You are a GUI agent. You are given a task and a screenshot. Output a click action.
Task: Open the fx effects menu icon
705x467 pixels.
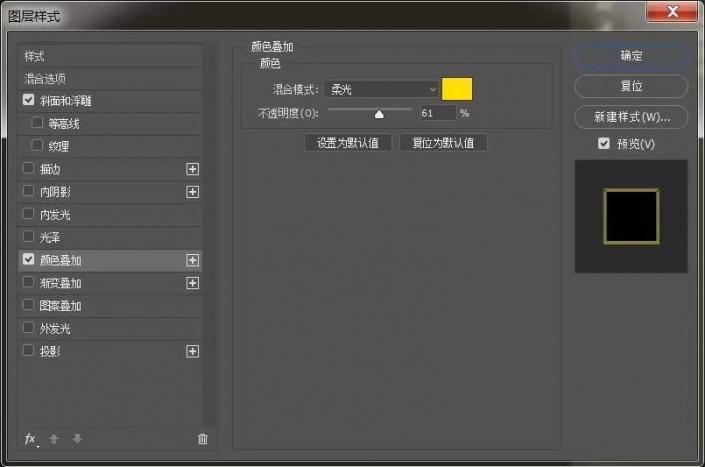point(31,439)
